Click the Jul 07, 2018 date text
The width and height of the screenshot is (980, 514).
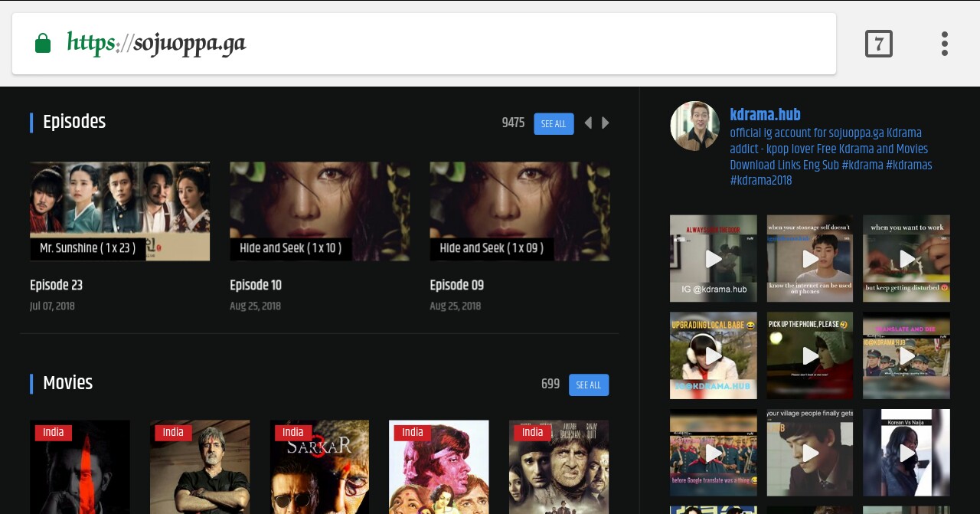pyautogui.click(x=52, y=306)
